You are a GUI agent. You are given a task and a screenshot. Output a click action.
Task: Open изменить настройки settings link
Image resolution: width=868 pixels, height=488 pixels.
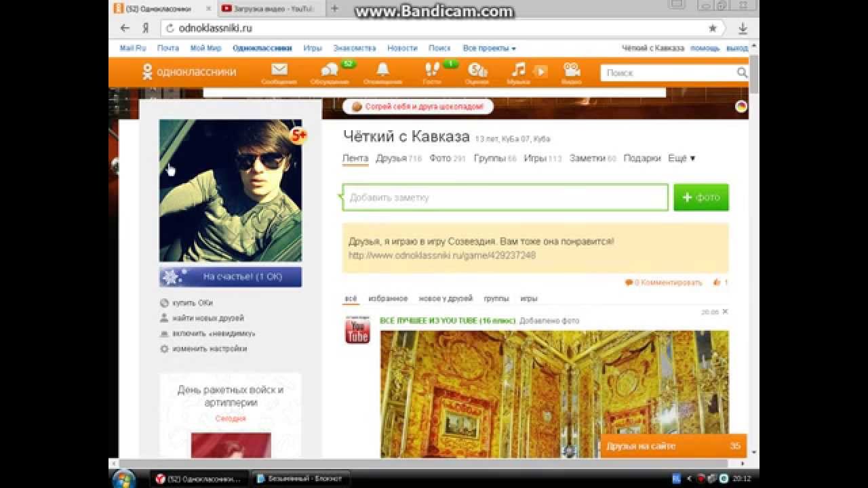point(209,348)
